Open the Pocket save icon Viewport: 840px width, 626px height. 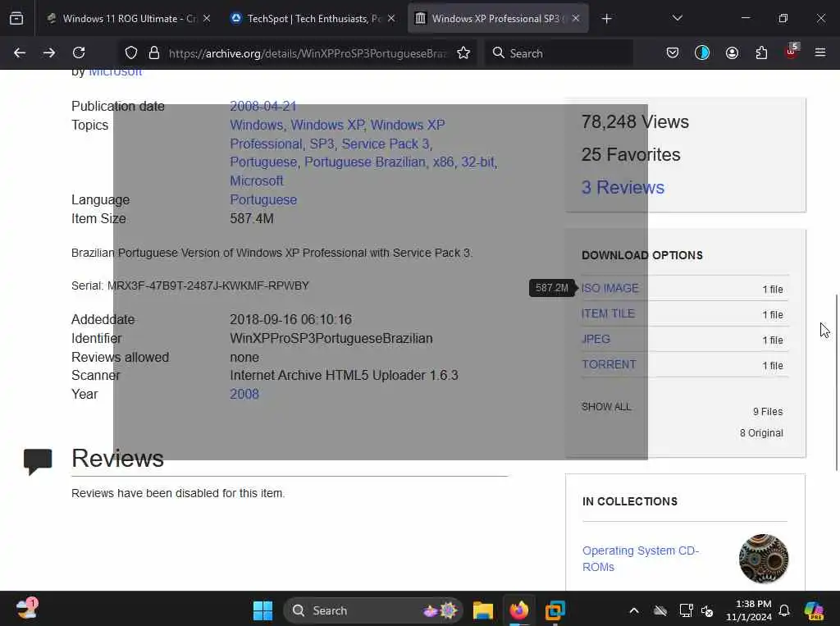673,53
